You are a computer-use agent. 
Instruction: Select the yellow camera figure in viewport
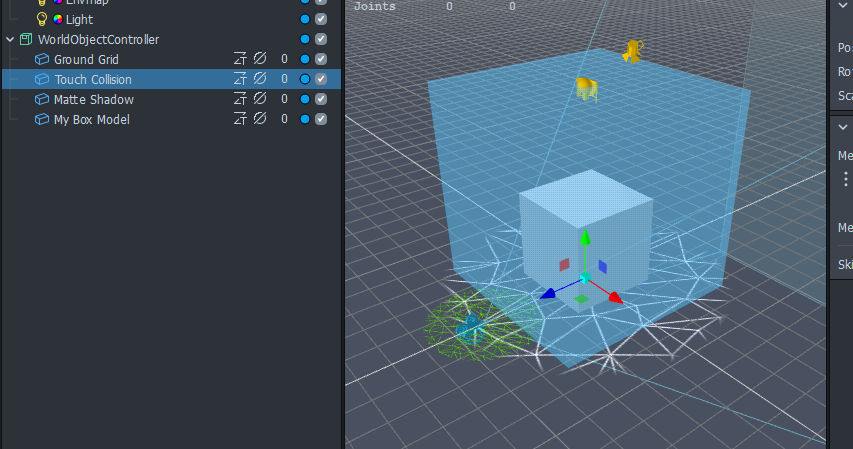click(633, 51)
